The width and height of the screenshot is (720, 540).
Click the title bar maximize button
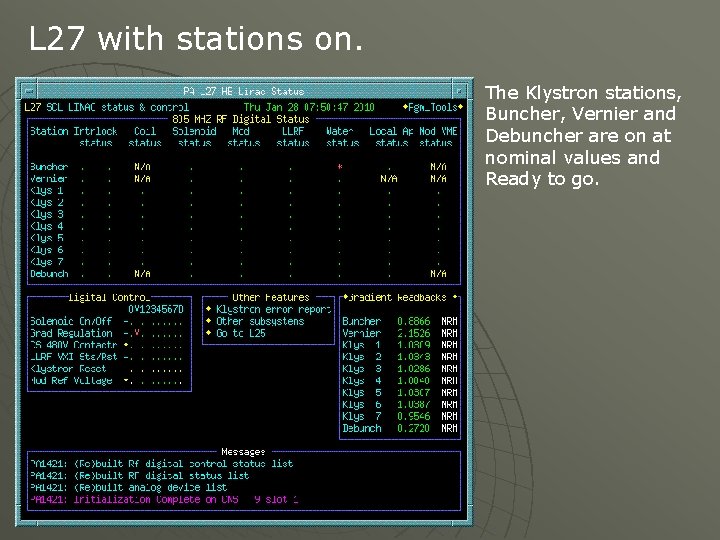point(459,91)
